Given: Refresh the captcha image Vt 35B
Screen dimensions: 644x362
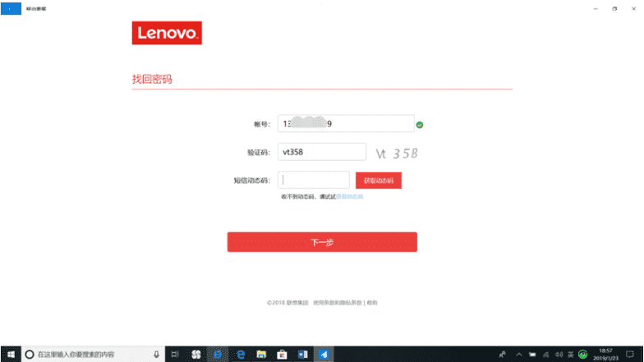Looking at the screenshot, I should (397, 154).
